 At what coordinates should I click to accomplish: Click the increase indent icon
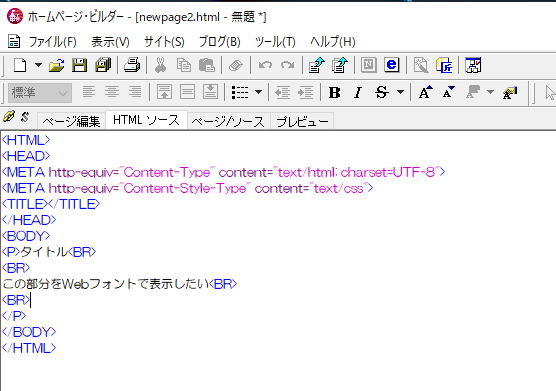click(305, 92)
